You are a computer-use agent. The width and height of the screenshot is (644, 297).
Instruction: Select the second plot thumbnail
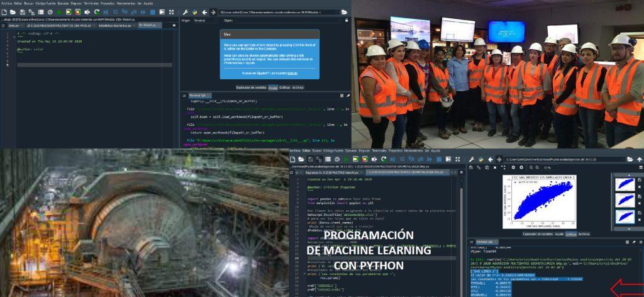625,200
